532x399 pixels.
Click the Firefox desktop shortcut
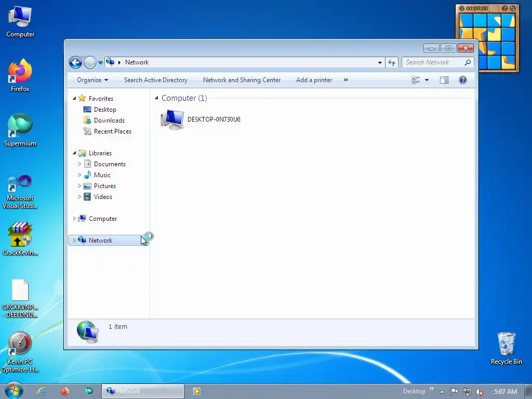[20, 75]
